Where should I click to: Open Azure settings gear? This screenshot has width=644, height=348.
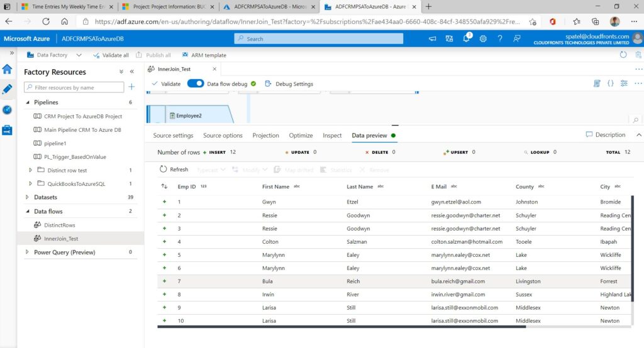[x=483, y=38]
